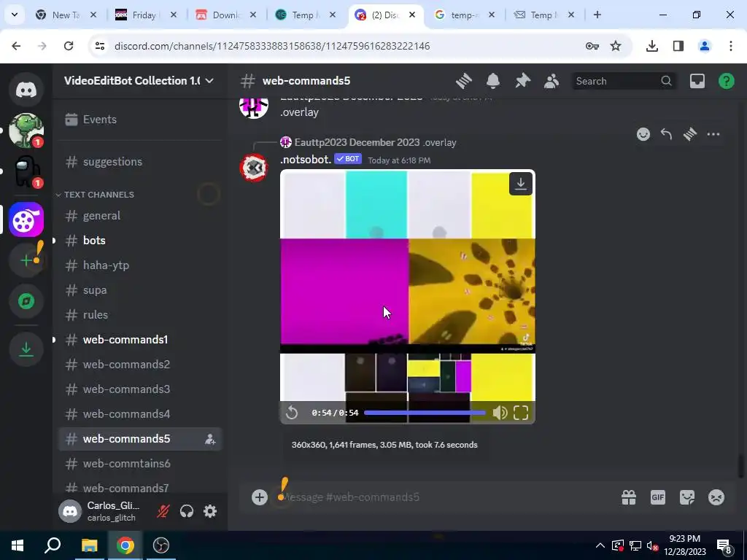The height and width of the screenshot is (560, 747).
Task: Open OBS Studio from taskbar
Action: [x=161, y=545]
